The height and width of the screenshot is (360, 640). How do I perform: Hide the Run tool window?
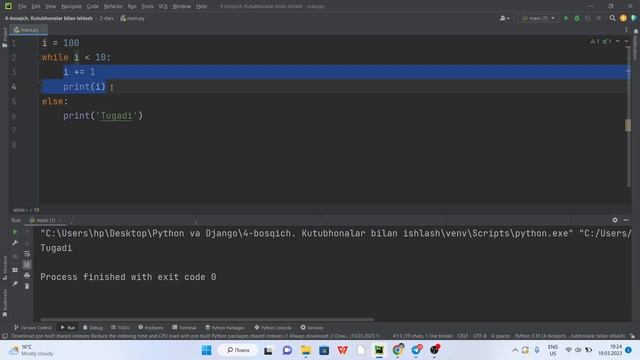pos(626,220)
